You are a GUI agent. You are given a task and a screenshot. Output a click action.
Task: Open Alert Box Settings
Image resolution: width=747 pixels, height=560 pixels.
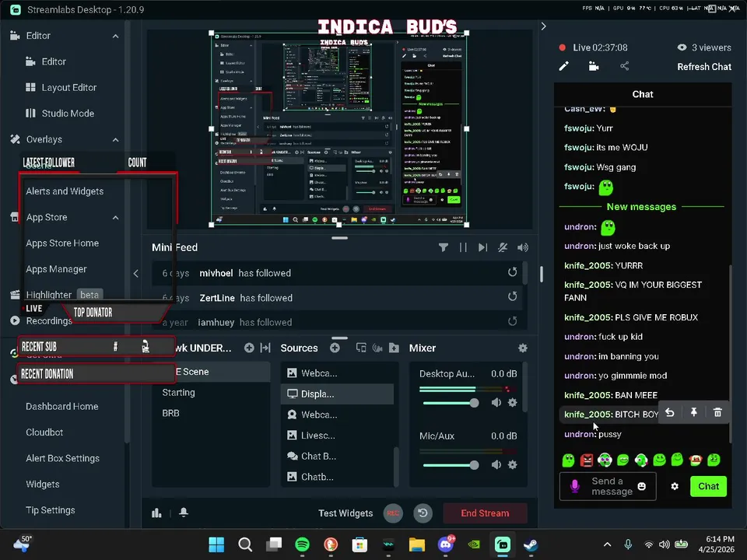pyautogui.click(x=62, y=458)
